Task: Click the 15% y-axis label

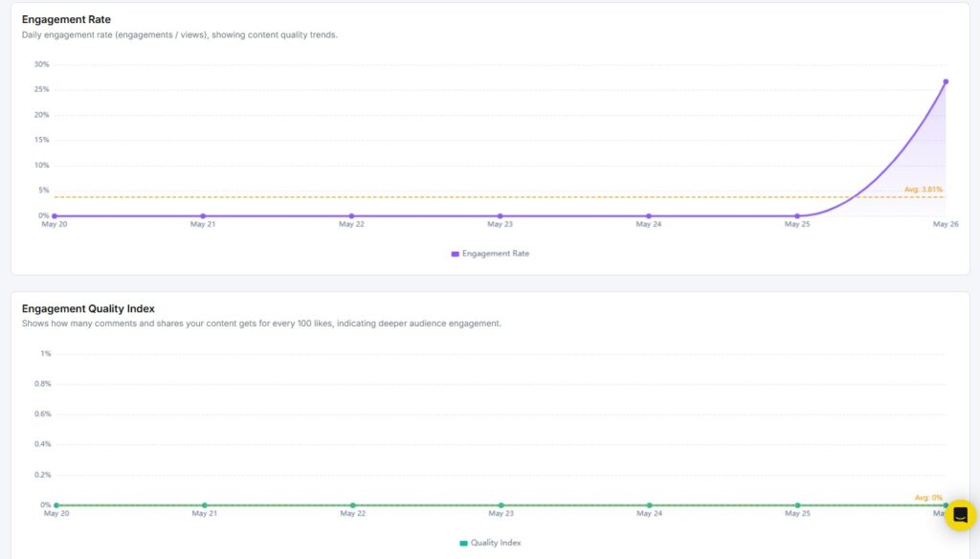Action: tap(41, 140)
